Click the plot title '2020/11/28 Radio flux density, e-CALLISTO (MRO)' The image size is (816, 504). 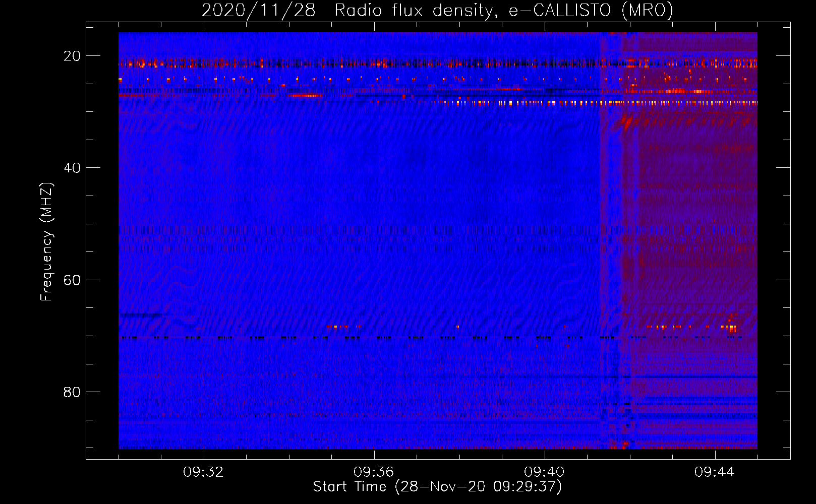click(x=437, y=11)
